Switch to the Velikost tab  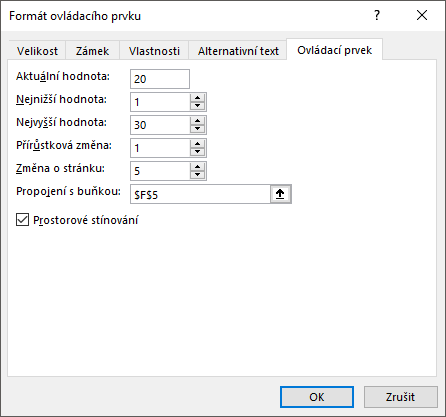coord(37,51)
